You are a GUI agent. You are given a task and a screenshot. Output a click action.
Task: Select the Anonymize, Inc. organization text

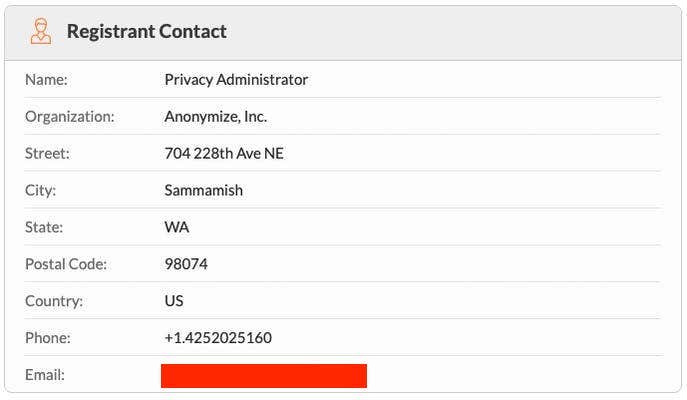tap(215, 116)
